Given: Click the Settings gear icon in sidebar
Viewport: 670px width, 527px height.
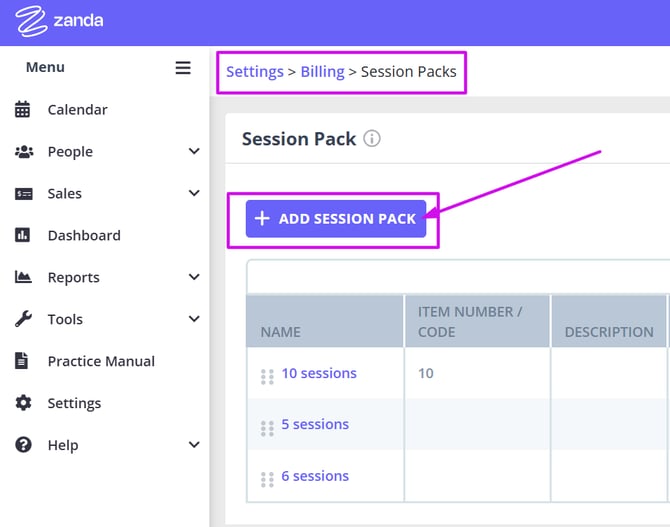Looking at the screenshot, I should point(23,404).
